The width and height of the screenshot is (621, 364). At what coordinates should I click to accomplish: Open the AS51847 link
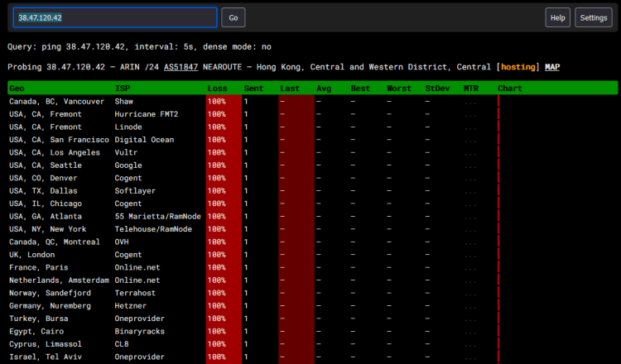click(181, 67)
